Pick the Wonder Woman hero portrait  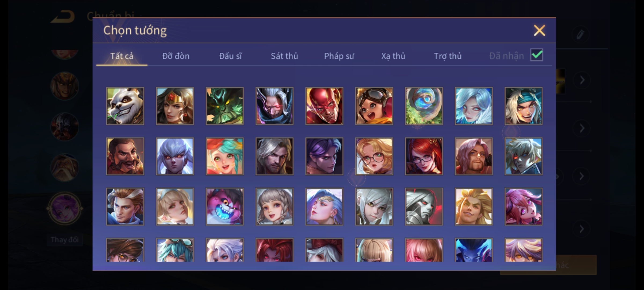tap(175, 106)
